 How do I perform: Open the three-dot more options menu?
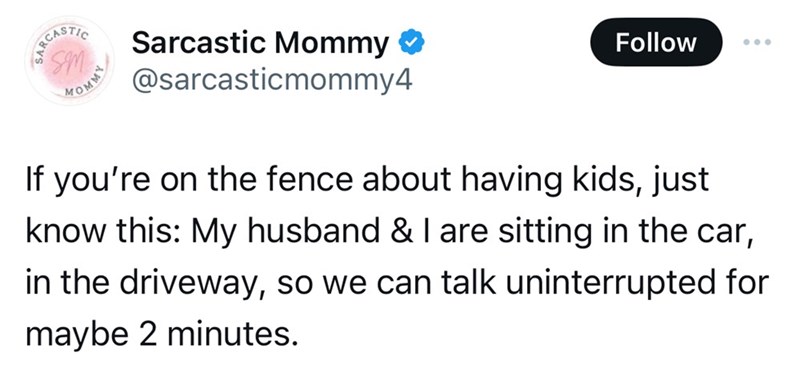tap(757, 42)
